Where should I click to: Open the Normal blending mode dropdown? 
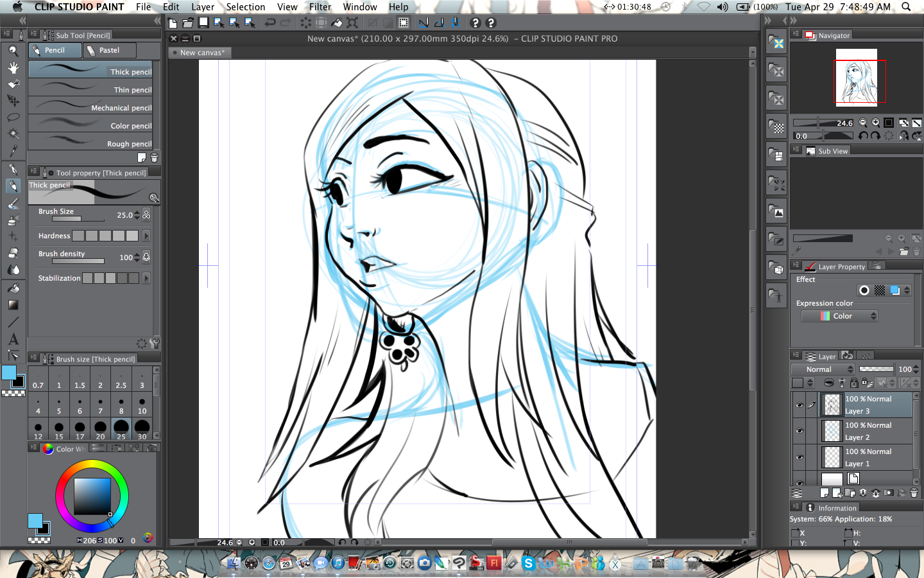click(823, 369)
